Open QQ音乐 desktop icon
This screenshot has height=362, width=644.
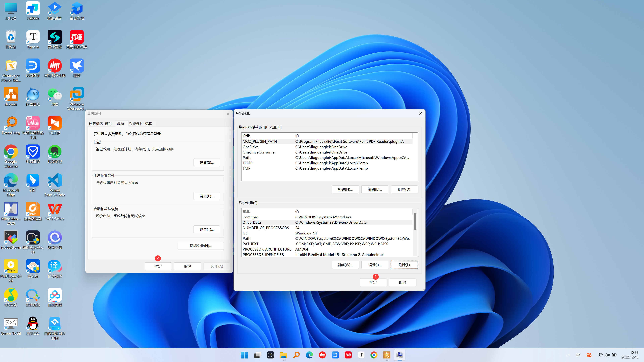(11, 297)
